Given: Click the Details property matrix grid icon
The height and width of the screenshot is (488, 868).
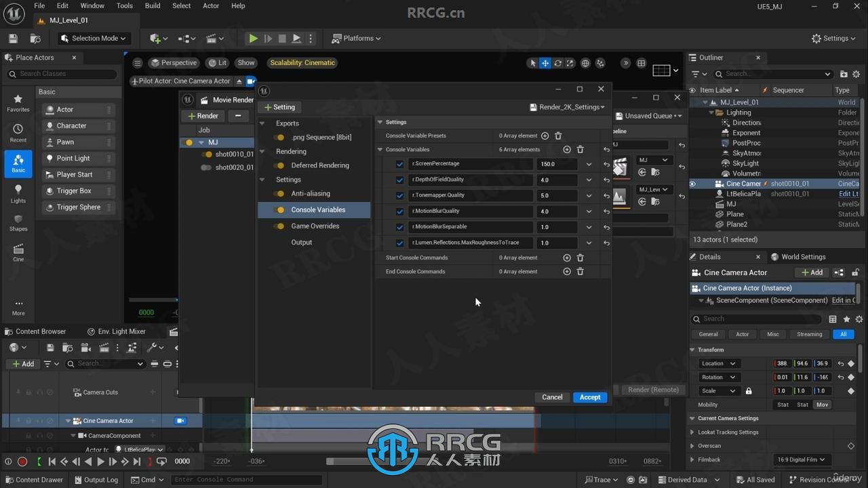Looking at the screenshot, I should click(x=833, y=319).
